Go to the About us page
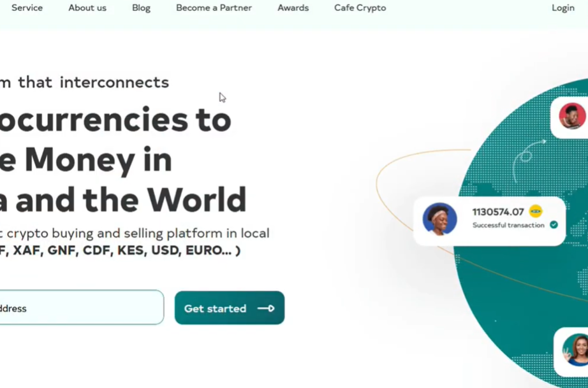Screen dimensions: 588x388 click(x=87, y=8)
